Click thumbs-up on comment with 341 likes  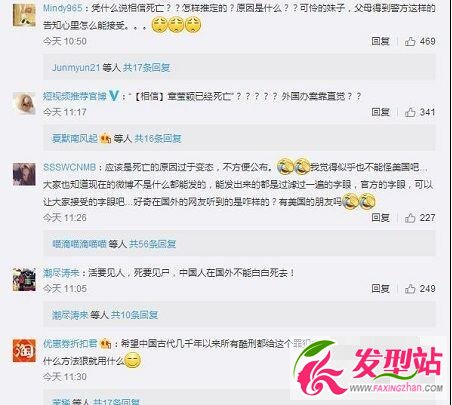(x=410, y=112)
